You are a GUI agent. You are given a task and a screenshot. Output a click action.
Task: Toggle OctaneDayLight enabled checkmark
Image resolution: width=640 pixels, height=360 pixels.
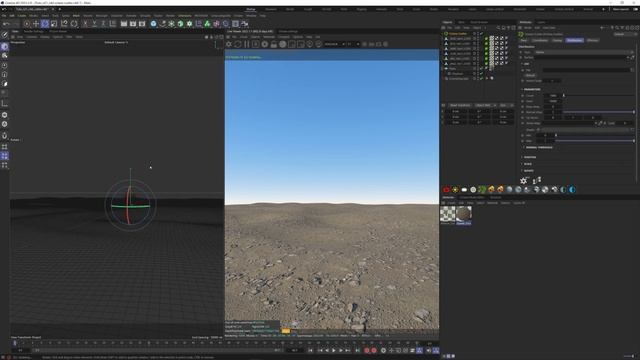point(482,78)
